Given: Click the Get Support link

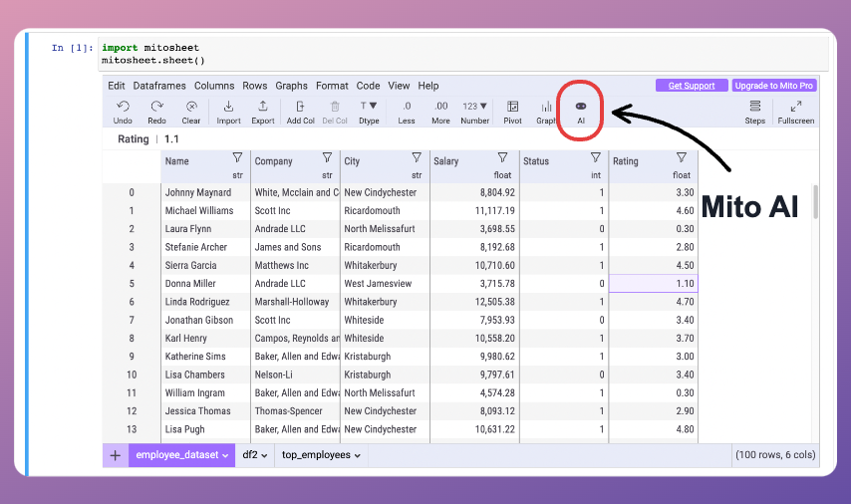Looking at the screenshot, I should click(x=691, y=86).
